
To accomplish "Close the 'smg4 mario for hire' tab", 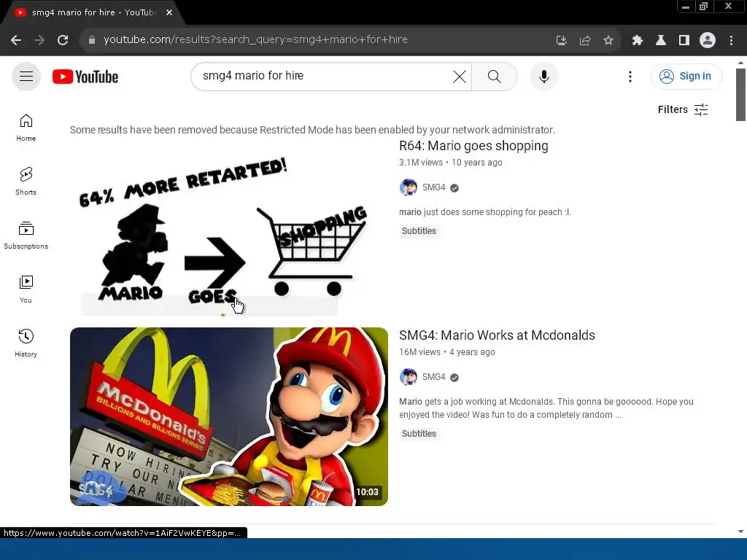I will 169,12.
